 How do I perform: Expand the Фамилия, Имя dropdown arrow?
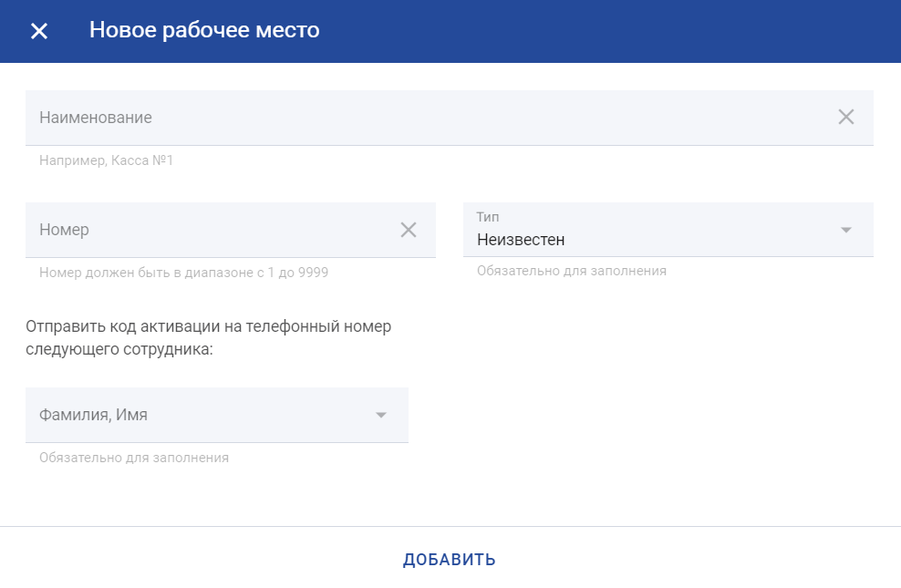pyautogui.click(x=381, y=415)
